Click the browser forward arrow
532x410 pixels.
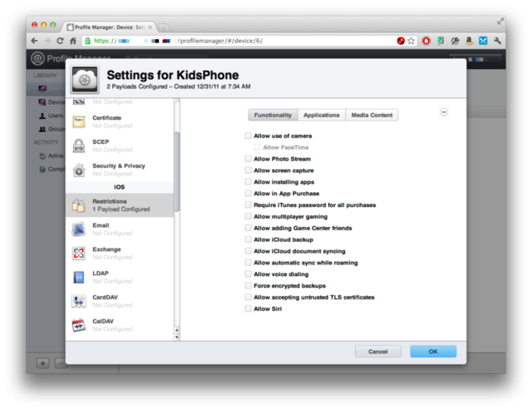[47, 41]
